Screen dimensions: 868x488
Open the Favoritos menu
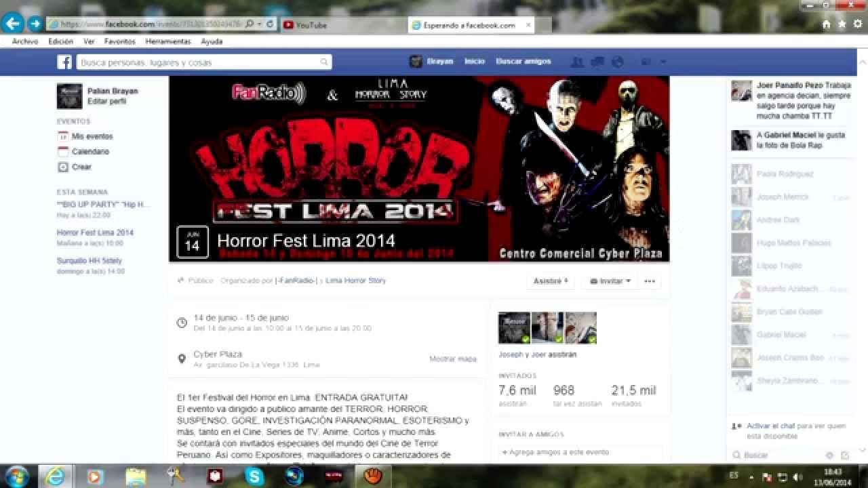click(120, 41)
